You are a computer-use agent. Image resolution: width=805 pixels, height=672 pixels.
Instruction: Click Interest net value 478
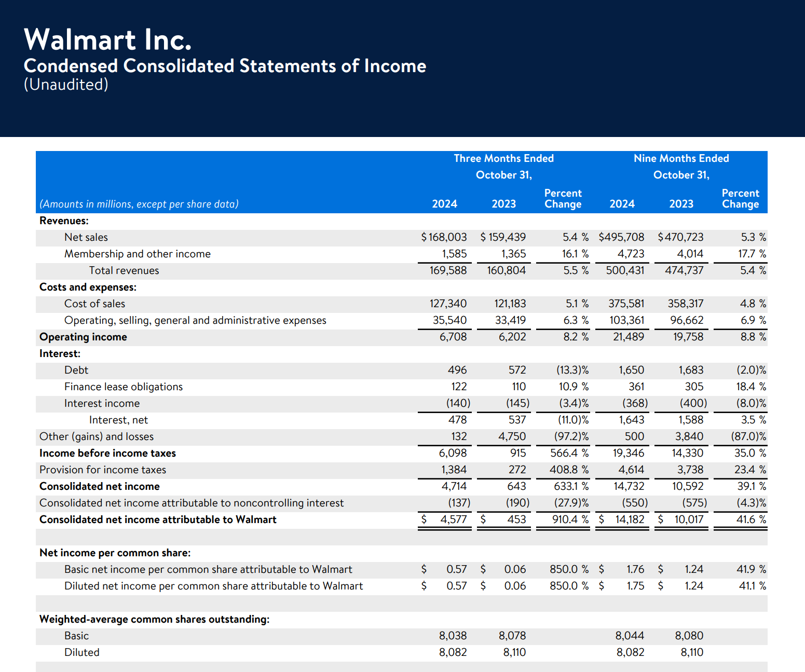(x=457, y=420)
